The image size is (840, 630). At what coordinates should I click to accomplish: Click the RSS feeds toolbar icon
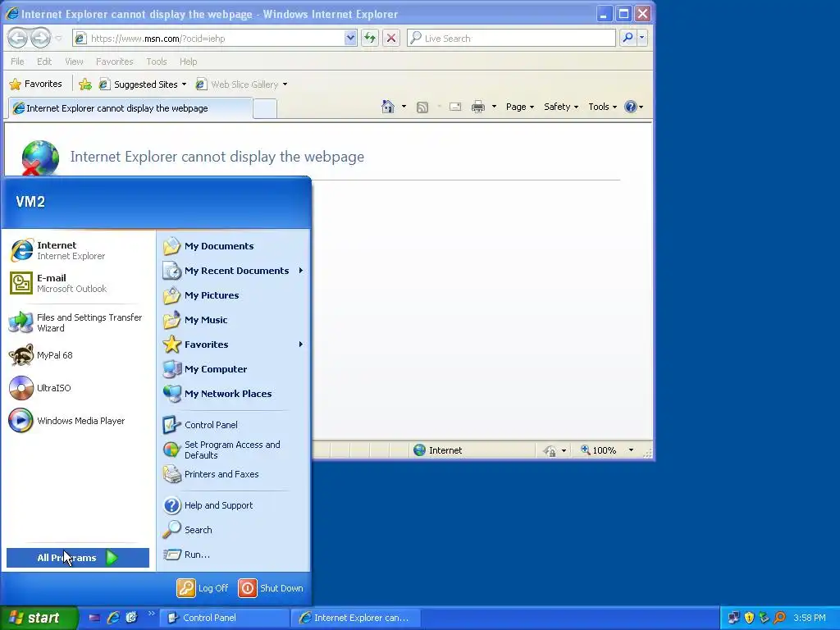pos(422,107)
